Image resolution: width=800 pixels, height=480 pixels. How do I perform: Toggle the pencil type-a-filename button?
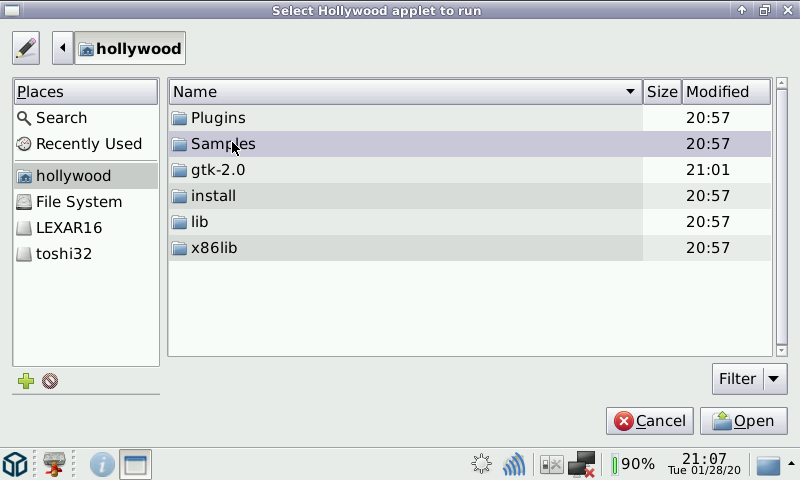[x=26, y=48]
